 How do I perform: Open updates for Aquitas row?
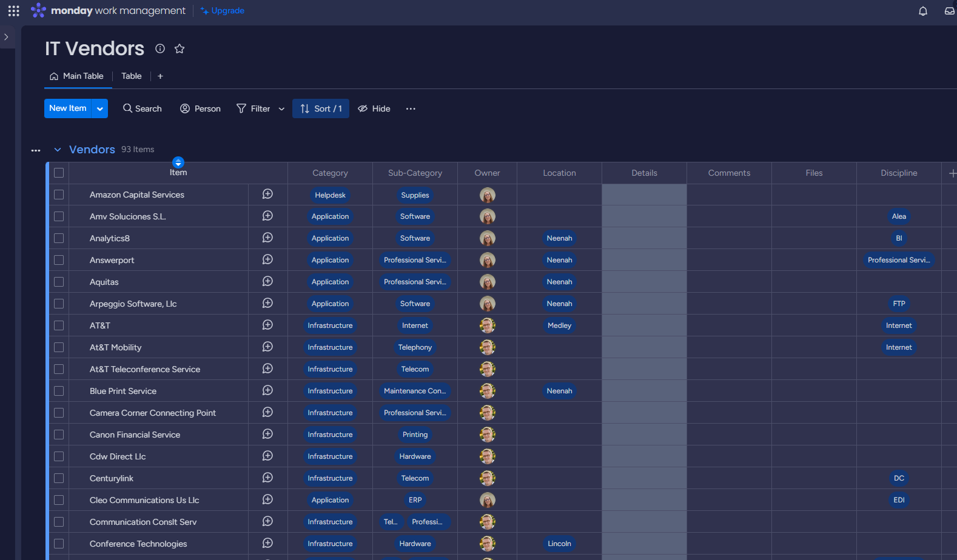(267, 281)
